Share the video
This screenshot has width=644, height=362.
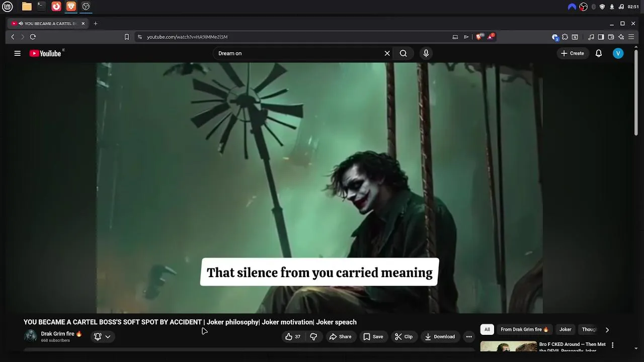coord(340,337)
